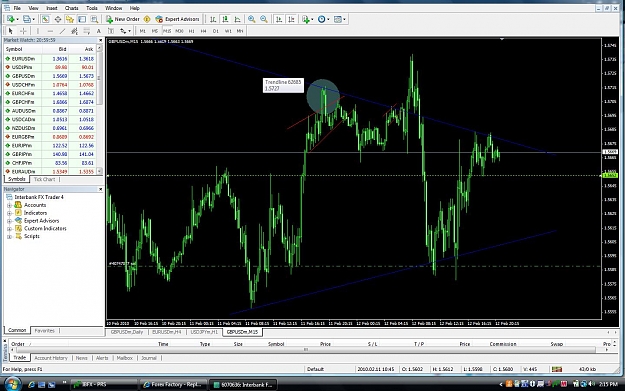
Task: Click the Zoom In magnifier
Action: click(252, 19)
